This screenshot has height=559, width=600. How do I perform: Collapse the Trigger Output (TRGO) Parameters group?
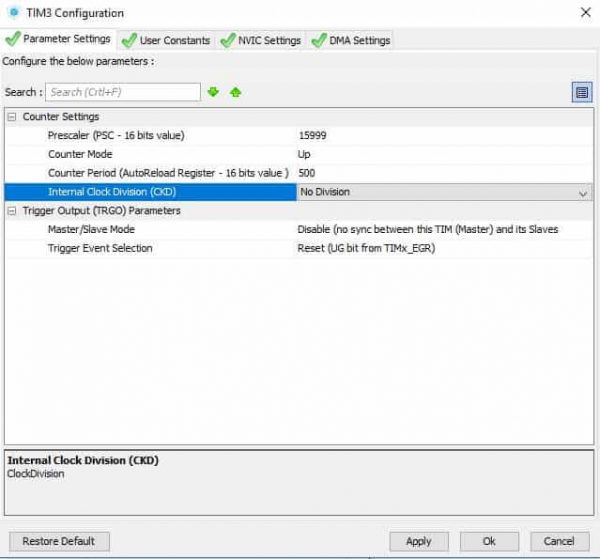tap(12, 211)
